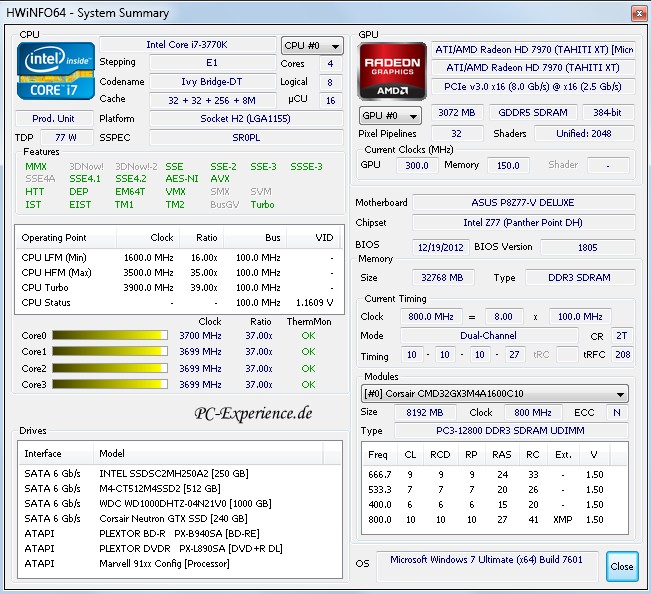Click the 384-bit bus width field
The image size is (651, 594).
point(608,112)
